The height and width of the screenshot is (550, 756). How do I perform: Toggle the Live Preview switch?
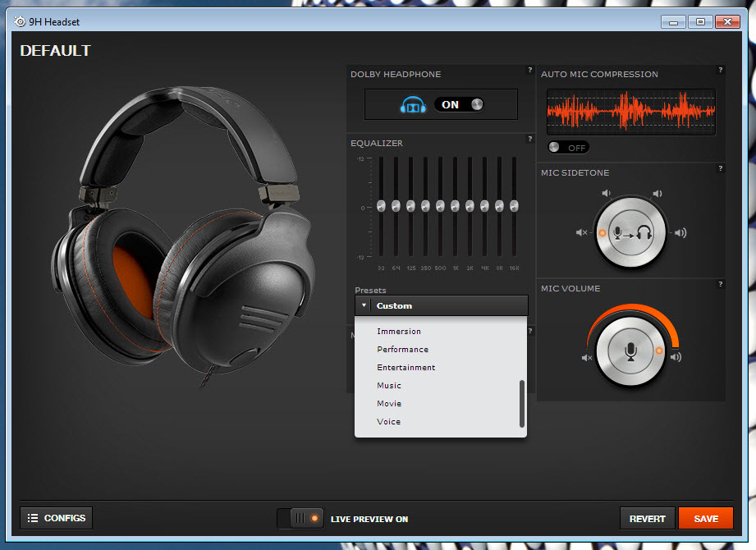click(x=300, y=519)
